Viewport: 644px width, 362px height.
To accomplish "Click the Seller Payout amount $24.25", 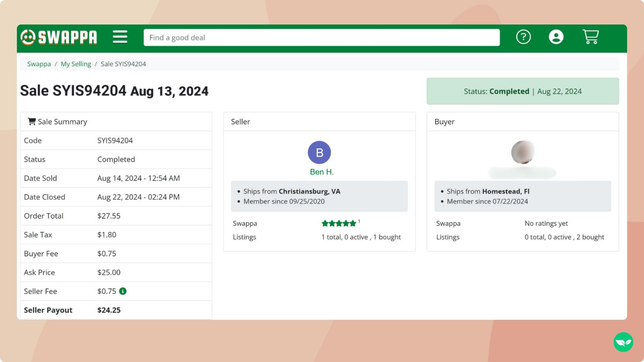I will pyautogui.click(x=109, y=310).
